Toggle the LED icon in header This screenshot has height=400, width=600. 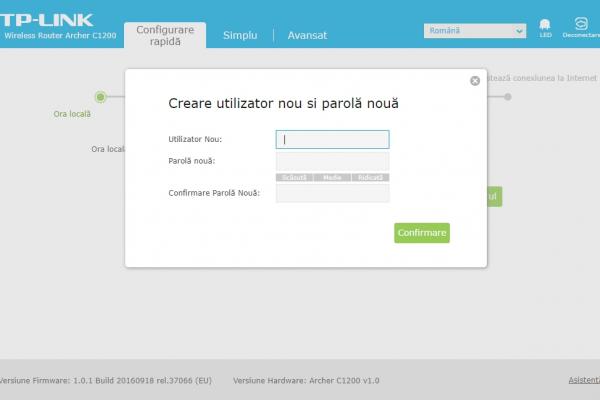pyautogui.click(x=545, y=28)
